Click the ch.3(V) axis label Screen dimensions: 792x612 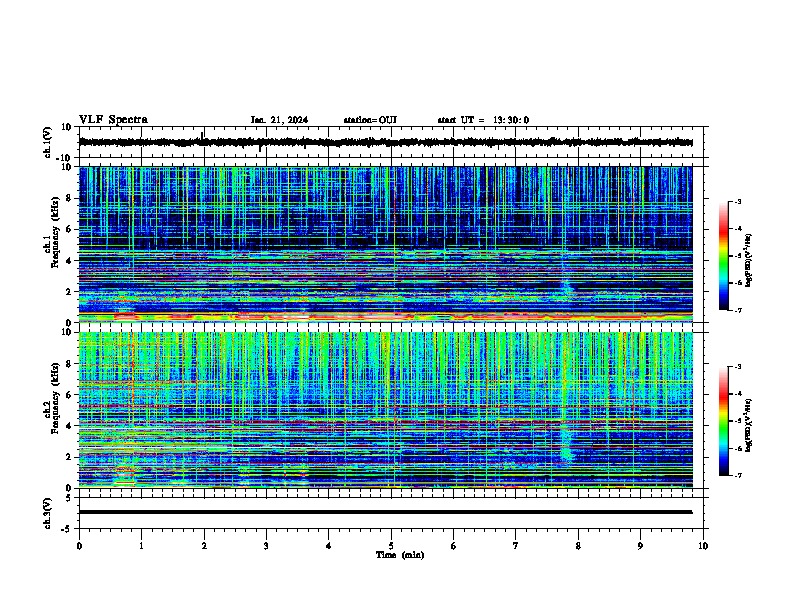pyautogui.click(x=48, y=513)
